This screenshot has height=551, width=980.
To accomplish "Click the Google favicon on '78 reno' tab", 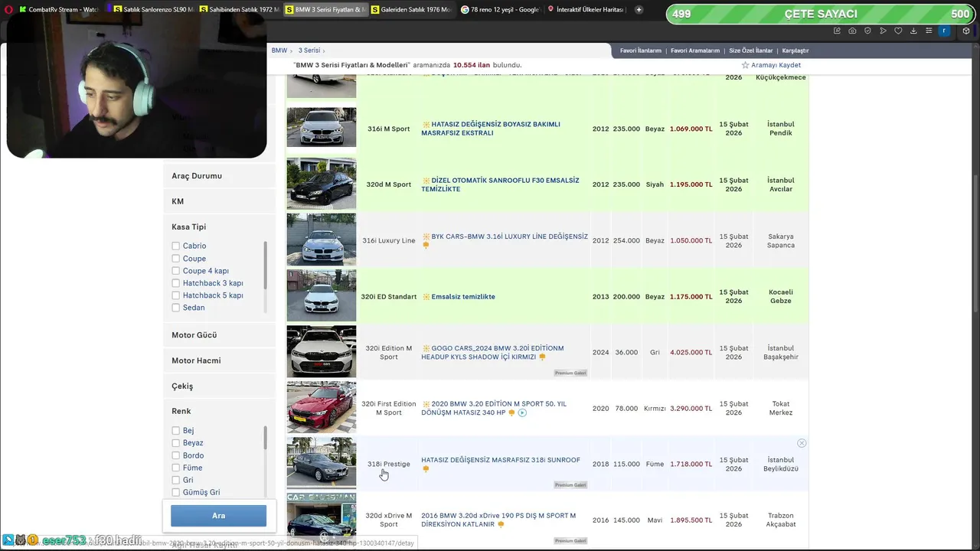I will tap(465, 9).
